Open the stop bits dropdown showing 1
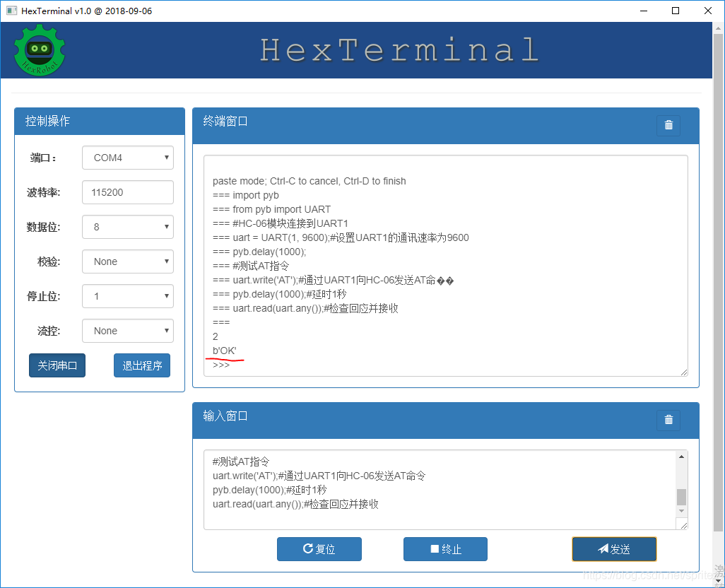The height and width of the screenshot is (588, 725). (128, 296)
